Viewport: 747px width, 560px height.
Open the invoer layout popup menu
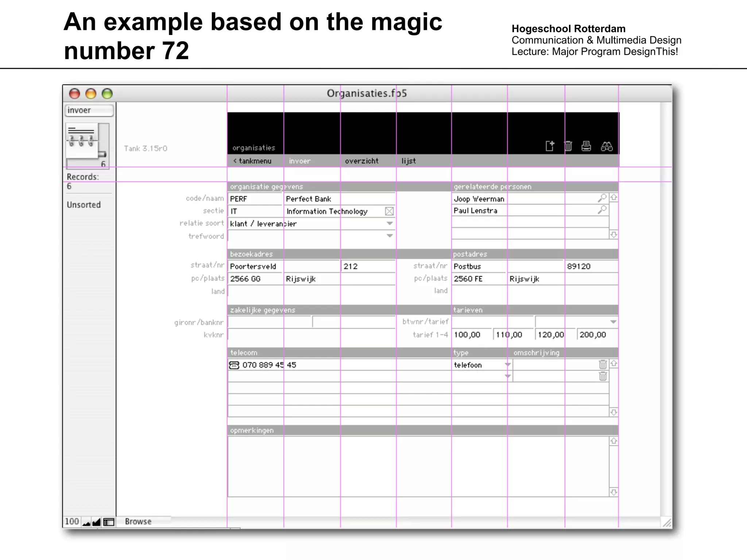coord(89,110)
